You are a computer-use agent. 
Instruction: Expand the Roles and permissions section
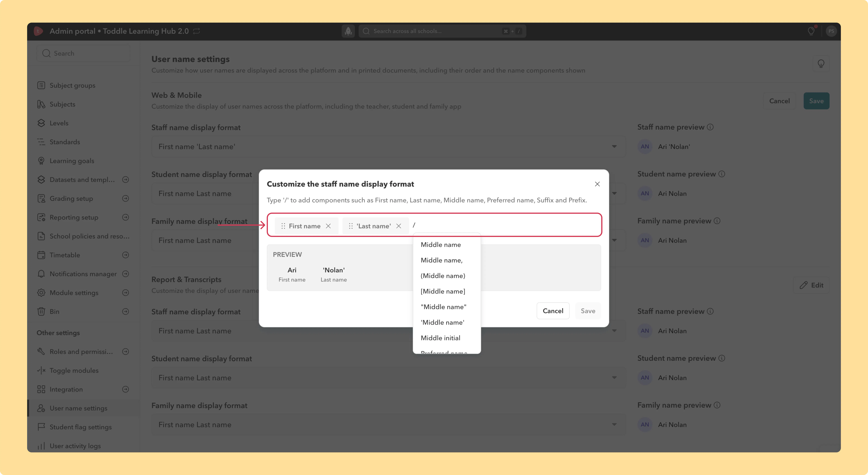point(125,352)
